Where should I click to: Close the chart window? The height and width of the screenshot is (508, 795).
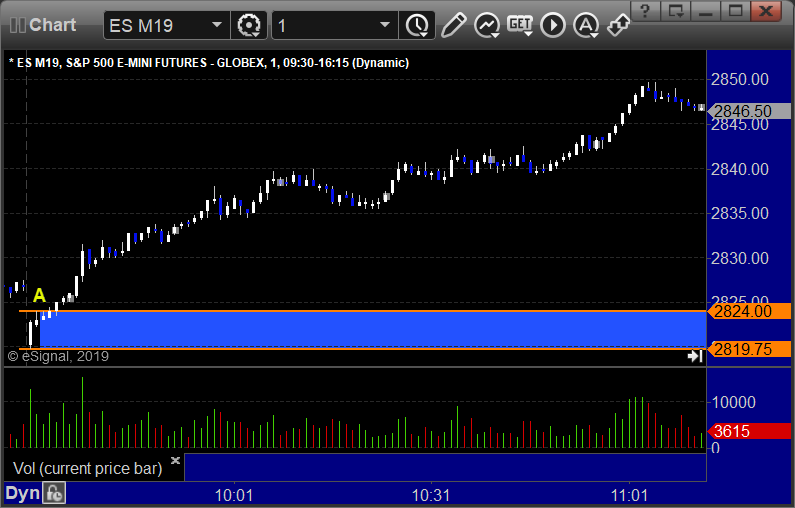766,11
